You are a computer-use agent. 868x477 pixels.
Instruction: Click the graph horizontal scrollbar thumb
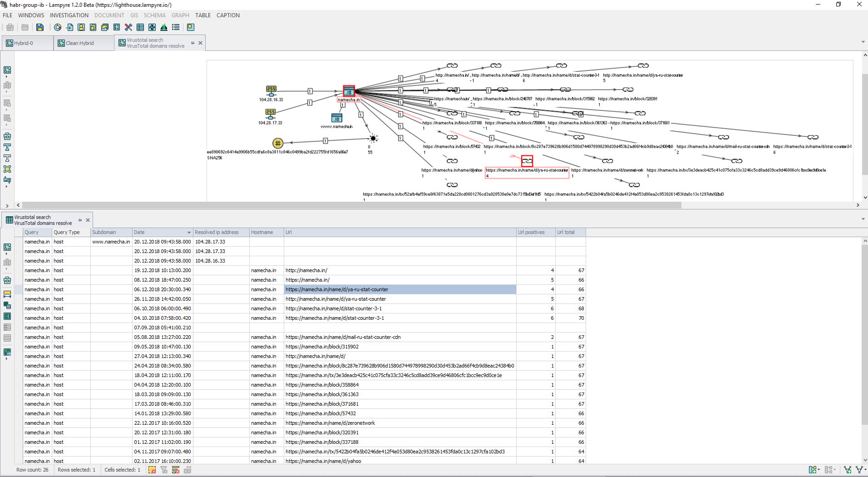tap(352, 205)
